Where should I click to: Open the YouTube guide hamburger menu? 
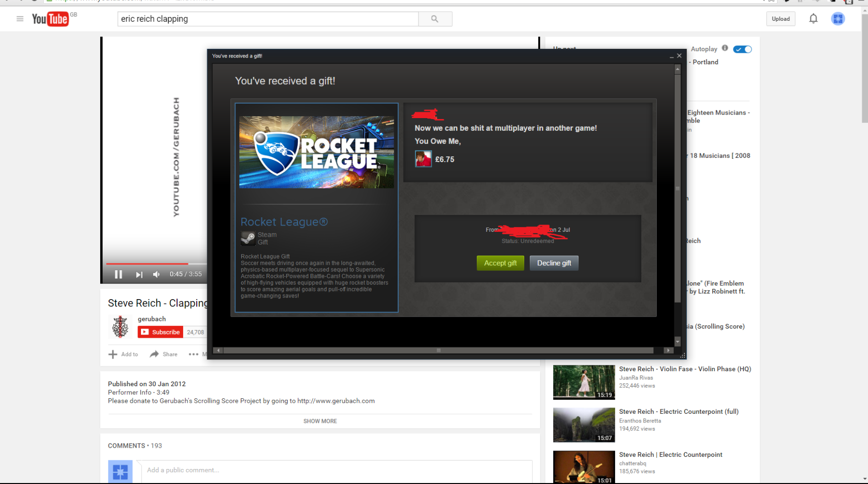pyautogui.click(x=20, y=19)
